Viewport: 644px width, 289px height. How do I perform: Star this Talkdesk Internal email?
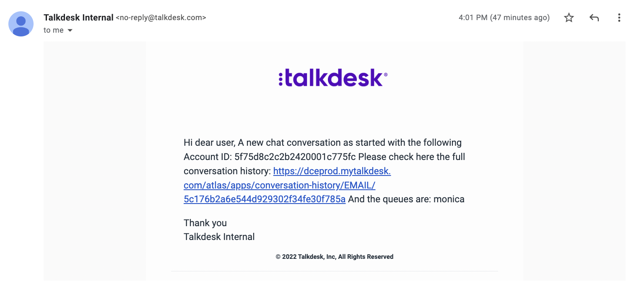pyautogui.click(x=569, y=18)
